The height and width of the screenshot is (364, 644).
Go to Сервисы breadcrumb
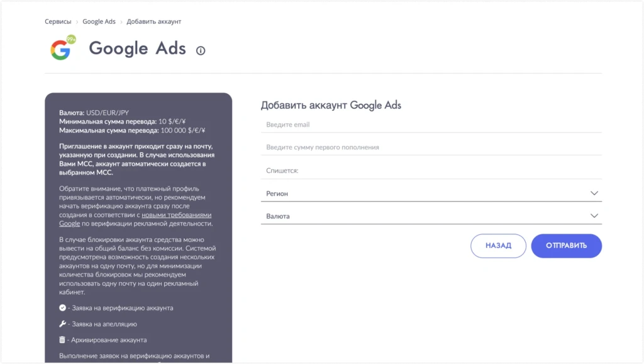point(58,21)
